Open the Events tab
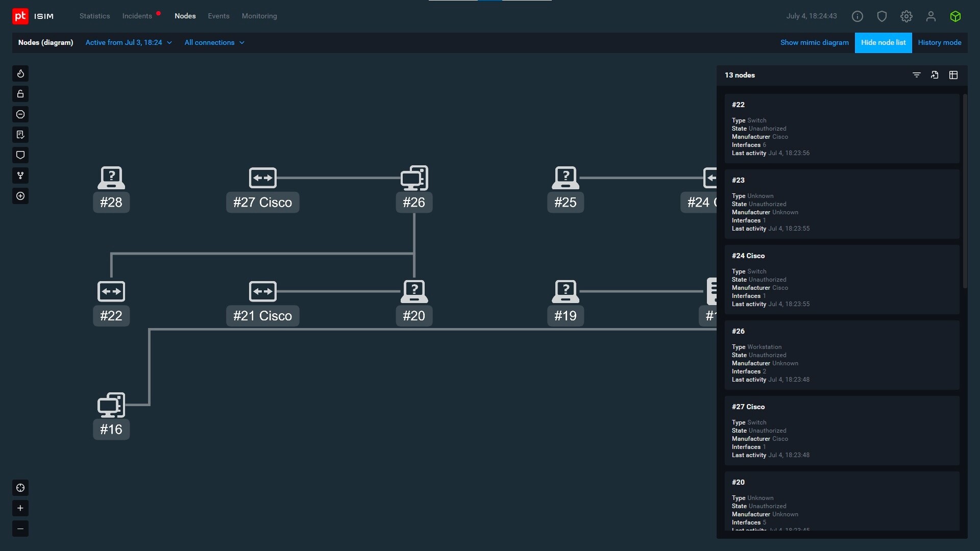This screenshot has width=980, height=551. pyautogui.click(x=219, y=16)
